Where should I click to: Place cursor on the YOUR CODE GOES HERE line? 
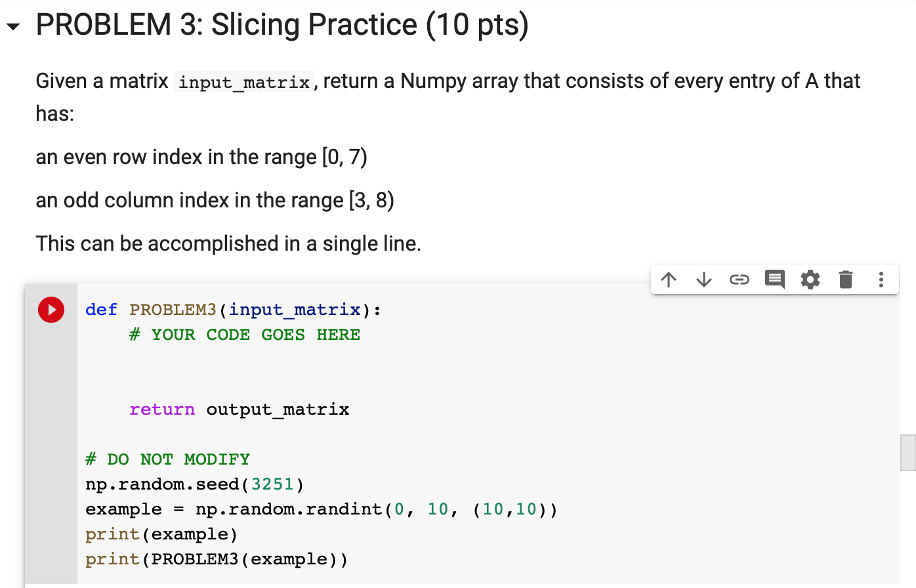click(246, 335)
